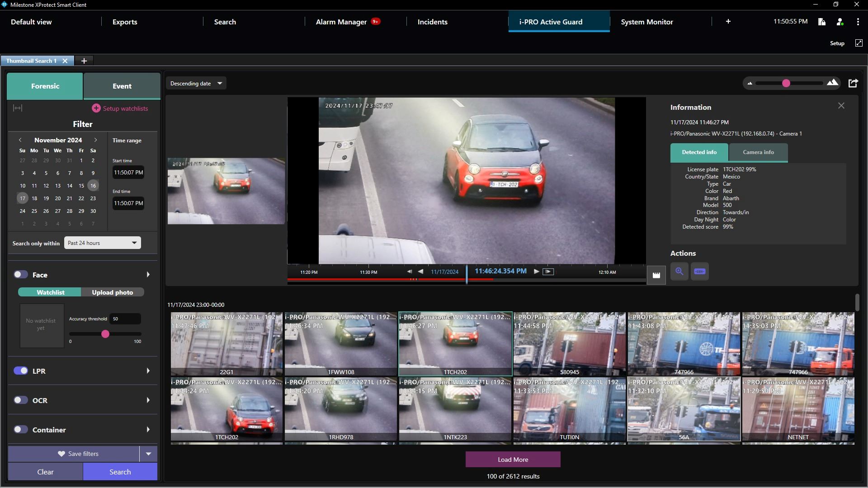The height and width of the screenshot is (488, 868).
Task: Click the Accuracy threshold value field
Action: (x=125, y=319)
